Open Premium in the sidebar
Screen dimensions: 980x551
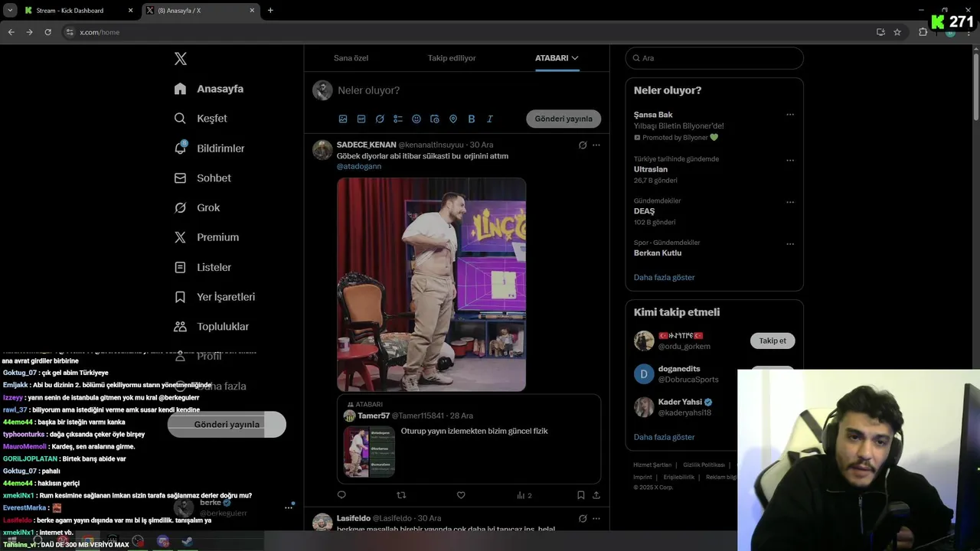point(207,237)
